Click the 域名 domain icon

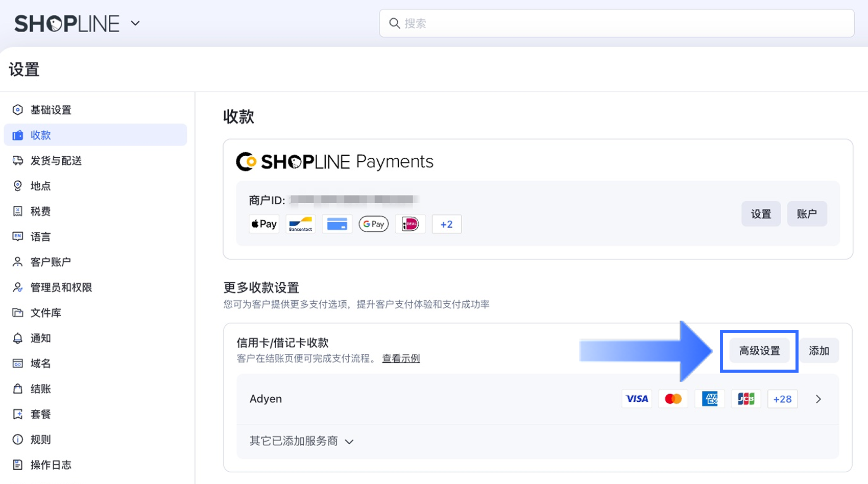(x=18, y=364)
